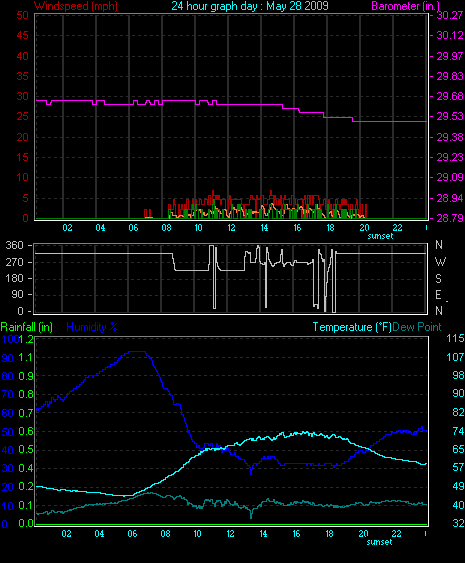Viewport: 465px width, 563px height.
Task: Click the 50 mph windspeed scale value
Action: [x=22, y=15]
